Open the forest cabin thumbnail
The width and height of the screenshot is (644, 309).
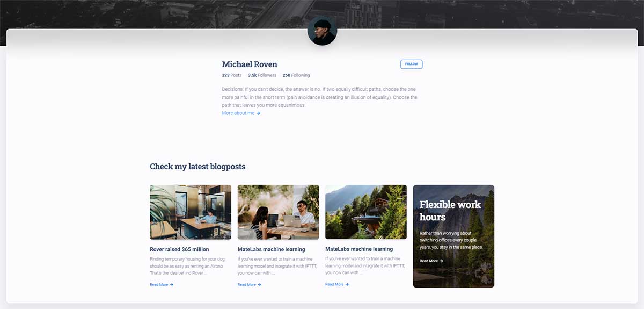pos(366,212)
